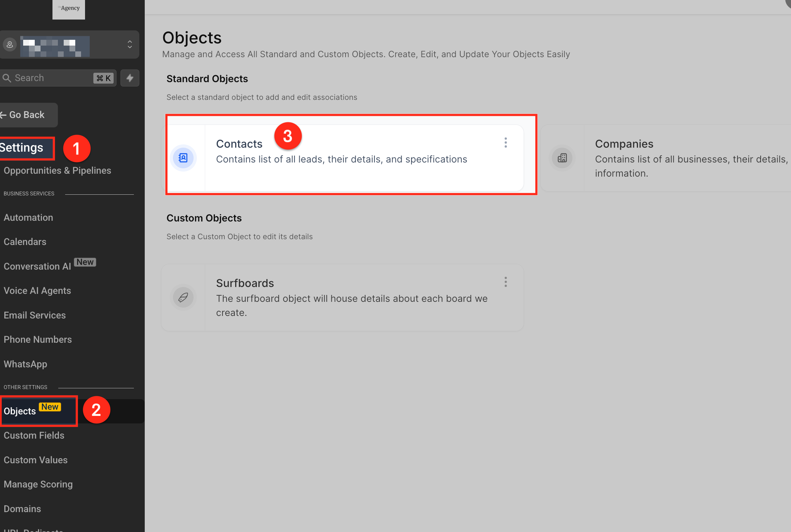
Task: Open the Contacts three-dot options menu
Action: (506, 143)
